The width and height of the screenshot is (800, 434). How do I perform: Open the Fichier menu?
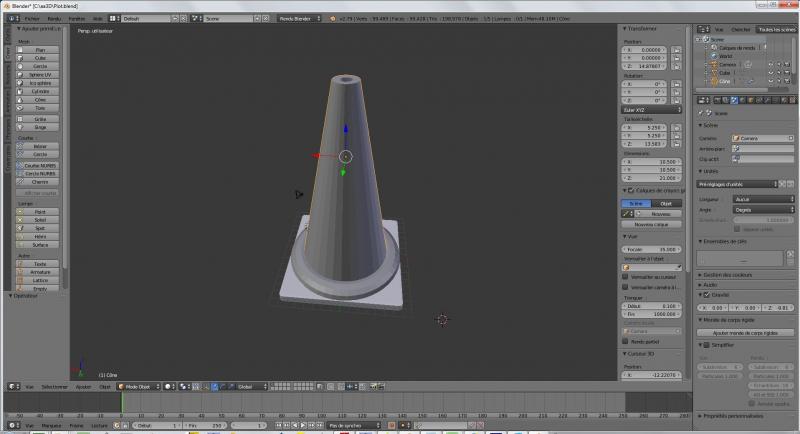click(32, 18)
